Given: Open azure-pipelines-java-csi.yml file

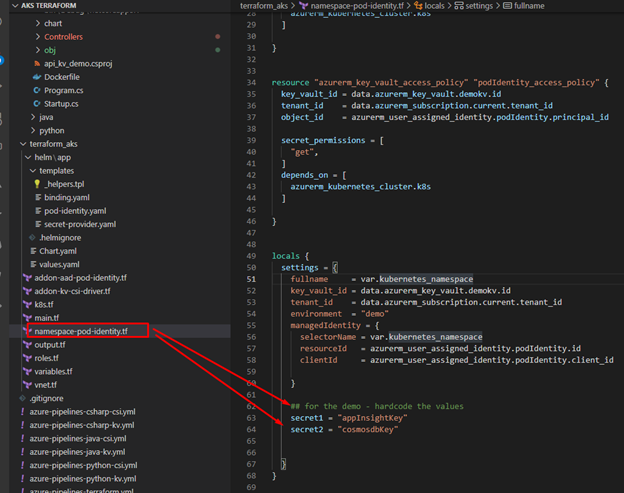Looking at the screenshot, I should coord(78,438).
